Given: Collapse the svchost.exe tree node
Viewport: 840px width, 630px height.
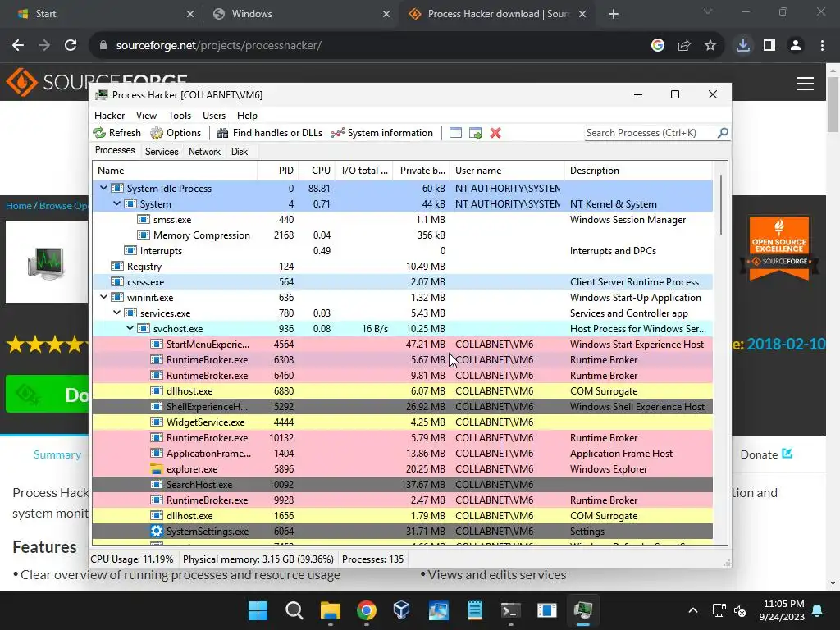Looking at the screenshot, I should [130, 328].
